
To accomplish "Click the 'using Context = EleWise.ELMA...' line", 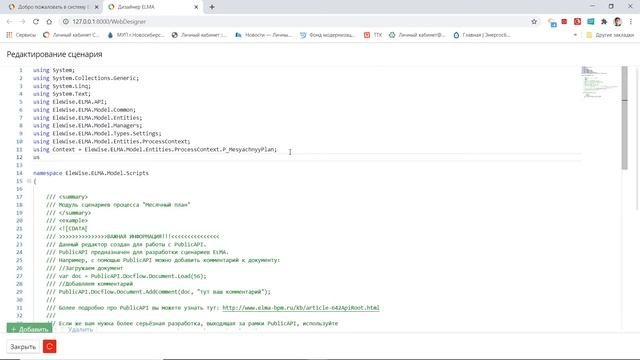I will (155, 149).
